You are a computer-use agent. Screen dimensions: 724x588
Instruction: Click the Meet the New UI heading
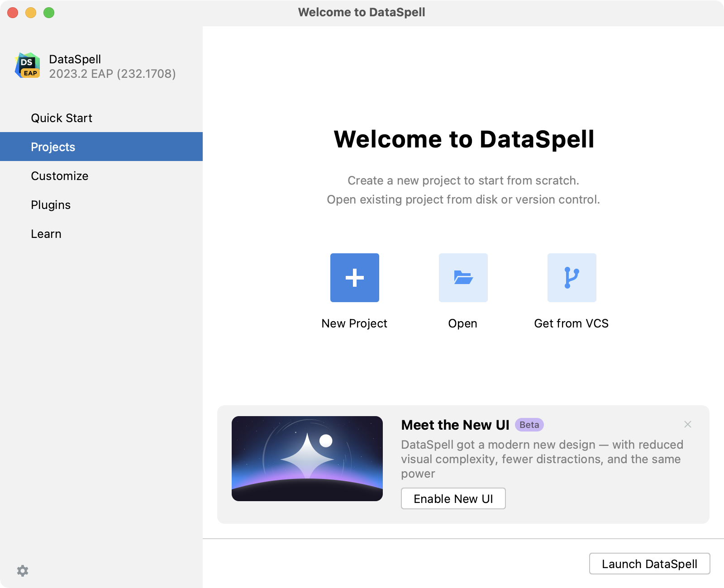click(455, 425)
